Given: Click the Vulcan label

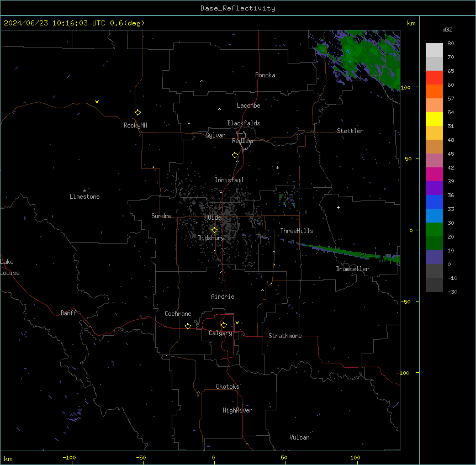Looking at the screenshot, I should point(300,437).
